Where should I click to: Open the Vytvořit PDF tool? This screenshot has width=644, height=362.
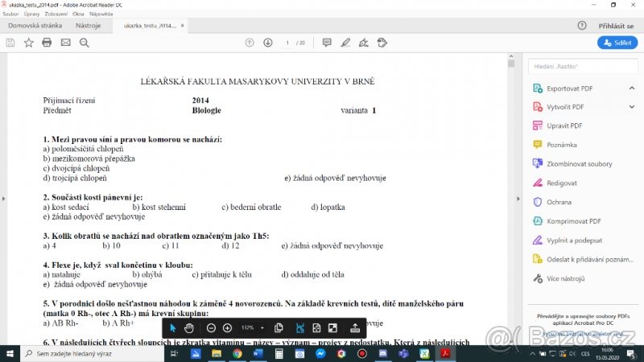point(565,107)
